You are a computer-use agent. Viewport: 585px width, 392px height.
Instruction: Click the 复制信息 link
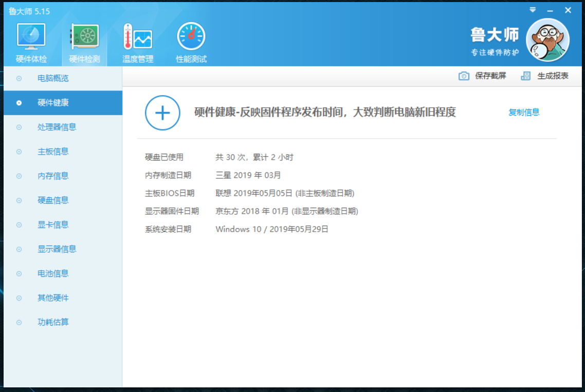(524, 113)
